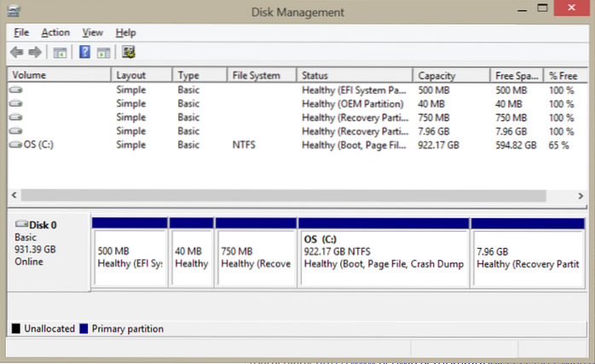Open the Action menu
The height and width of the screenshot is (364, 595).
(55, 32)
